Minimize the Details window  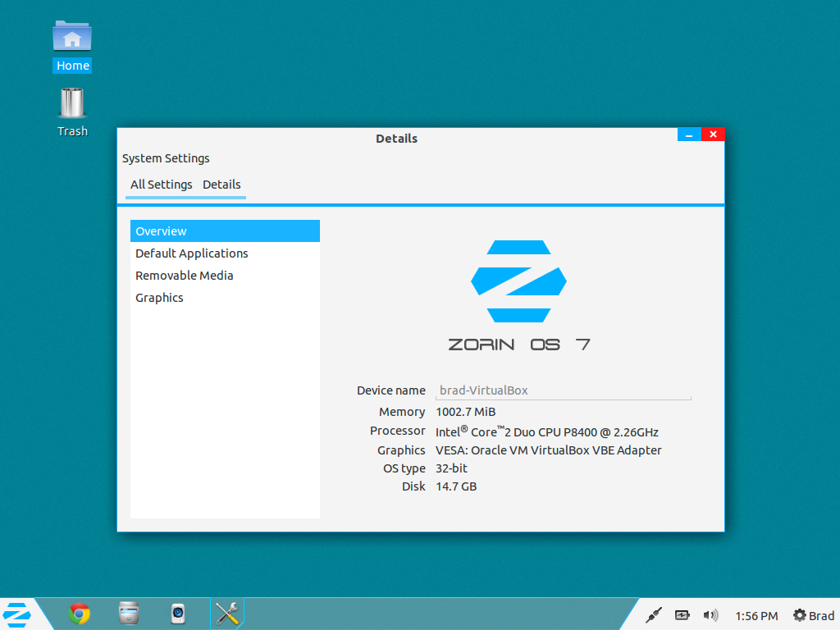[x=689, y=135]
